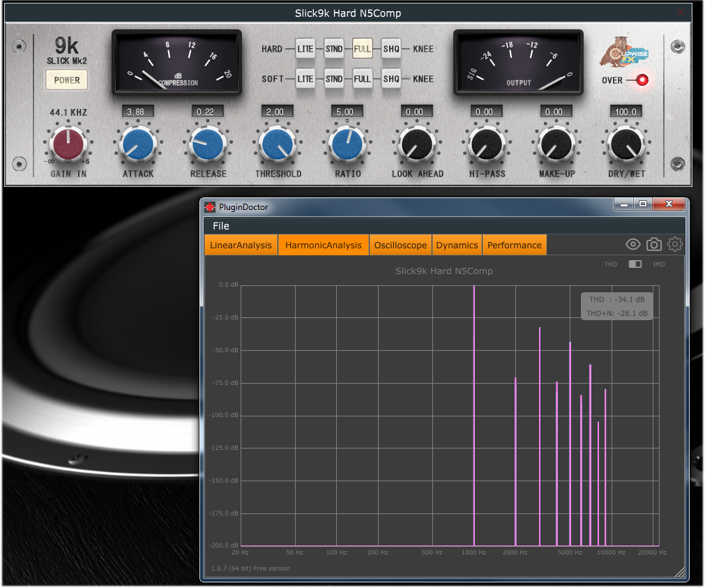
Task: Click the THD+N readout '-28.1 dB'
Action: 632,313
